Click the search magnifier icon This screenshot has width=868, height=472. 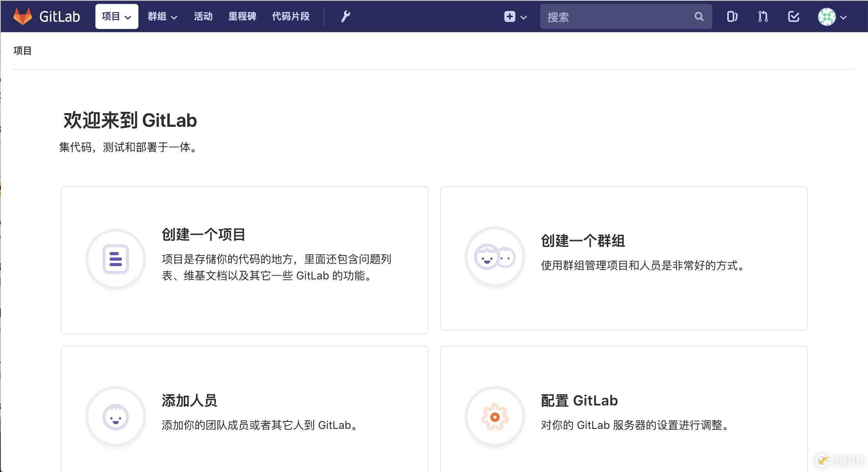click(699, 16)
